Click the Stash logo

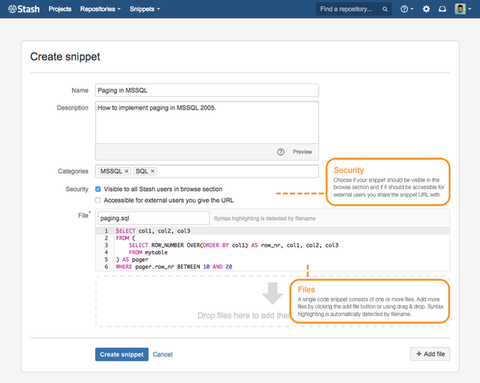coord(24,9)
